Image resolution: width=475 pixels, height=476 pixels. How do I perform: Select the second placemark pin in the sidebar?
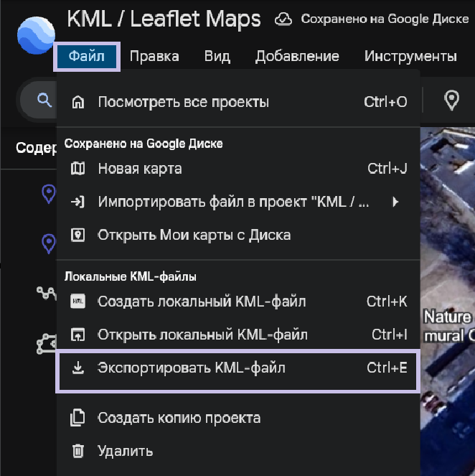tap(48, 243)
